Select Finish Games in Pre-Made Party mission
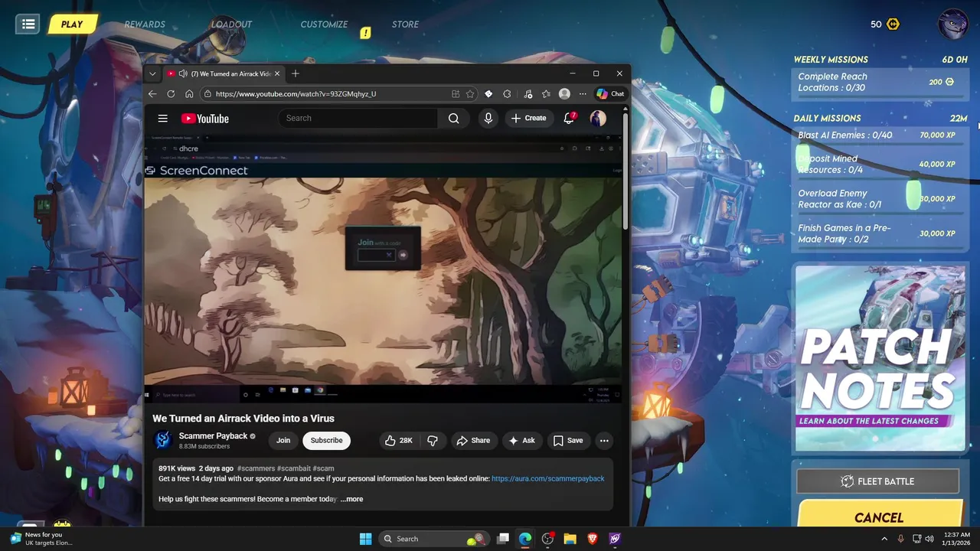The width and height of the screenshot is (980, 551). coord(880,233)
